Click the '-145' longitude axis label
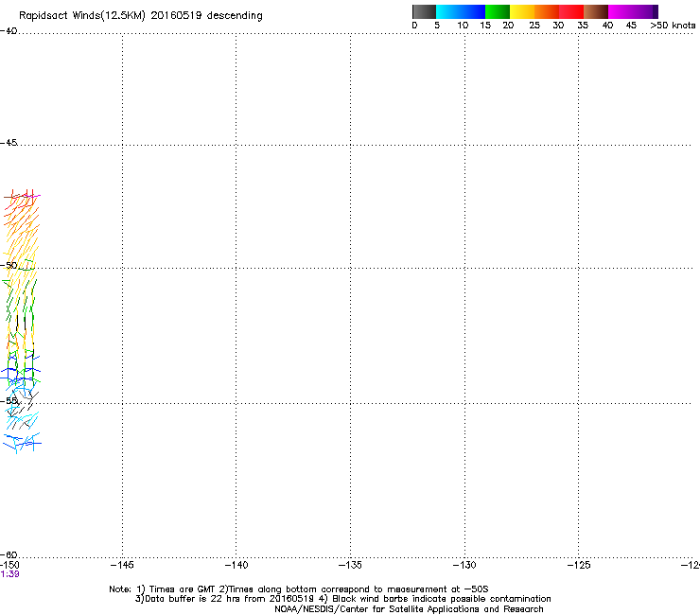 pos(122,565)
